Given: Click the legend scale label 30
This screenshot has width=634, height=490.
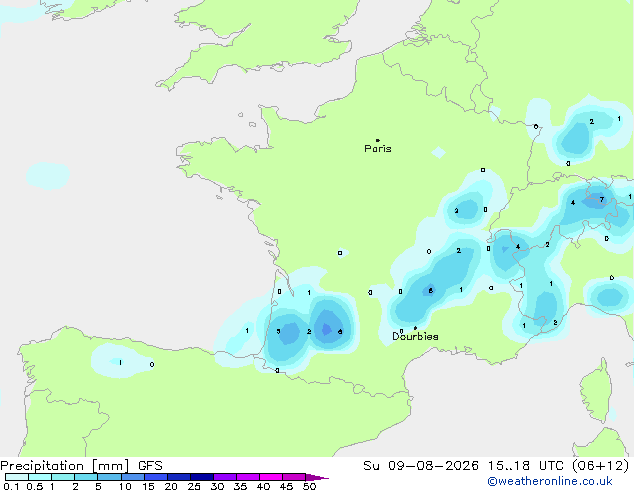Looking at the screenshot, I should pos(217,486).
